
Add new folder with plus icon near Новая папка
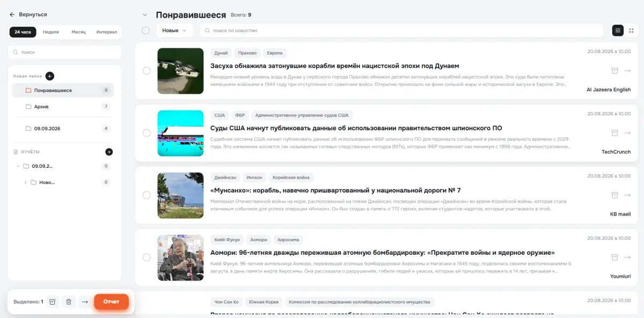coord(49,76)
